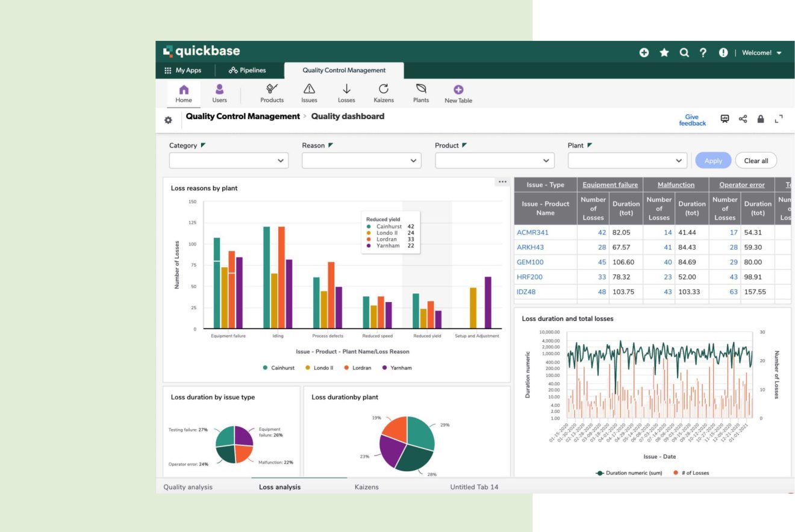Open the Users icon in toolbar
Image resolution: width=795 pixels, height=532 pixels.
coord(219,89)
